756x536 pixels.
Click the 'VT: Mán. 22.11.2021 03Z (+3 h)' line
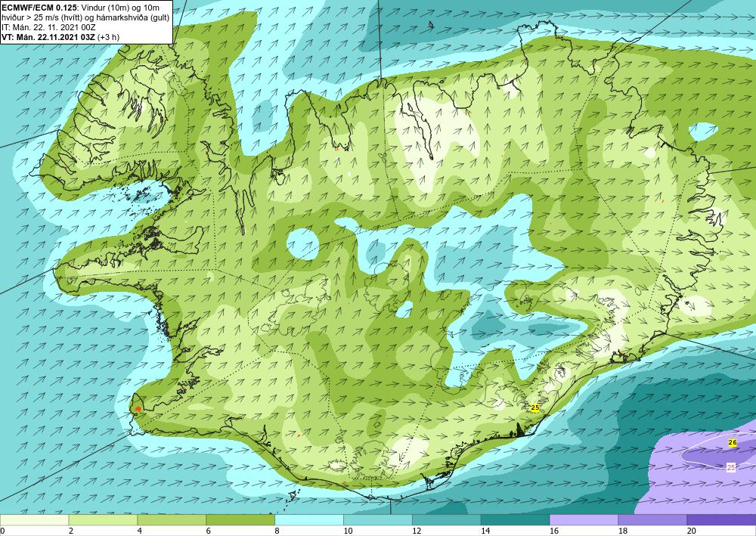coord(60,37)
